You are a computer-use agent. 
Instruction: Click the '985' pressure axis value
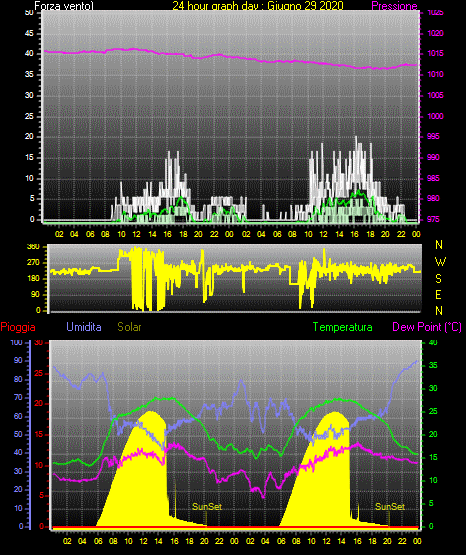click(433, 178)
